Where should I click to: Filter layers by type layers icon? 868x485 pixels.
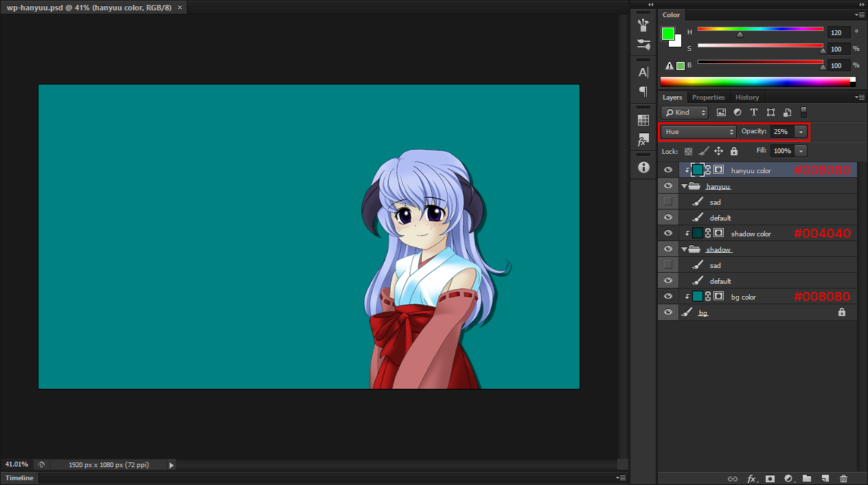[x=754, y=112]
